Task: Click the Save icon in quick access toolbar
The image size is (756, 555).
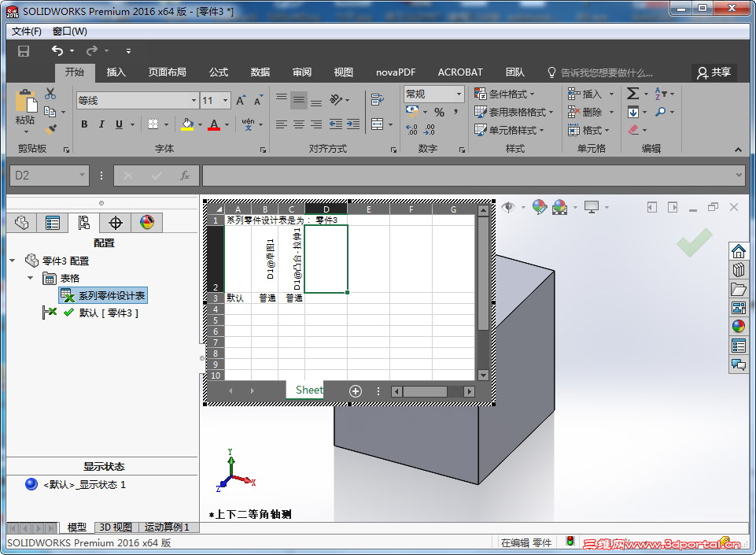Action: tap(23, 51)
